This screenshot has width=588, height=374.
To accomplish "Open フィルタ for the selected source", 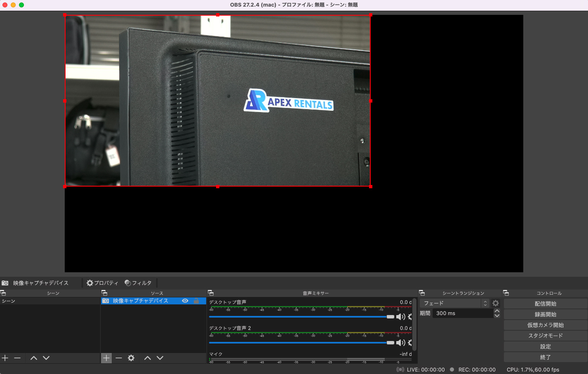I will pyautogui.click(x=138, y=283).
